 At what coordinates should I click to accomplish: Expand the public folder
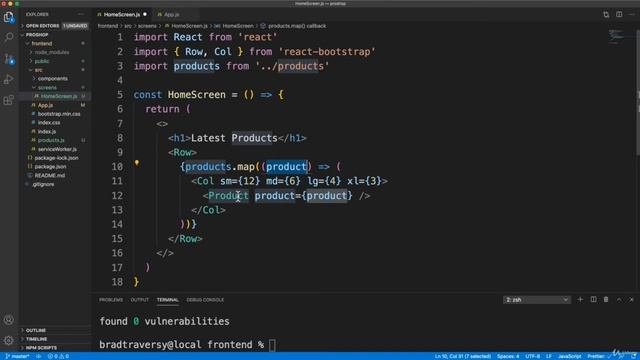tap(55, 61)
